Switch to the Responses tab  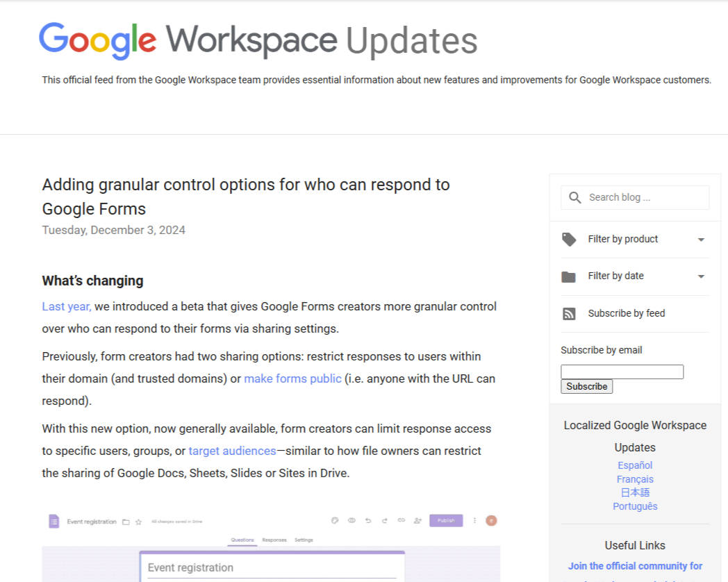pos(274,540)
